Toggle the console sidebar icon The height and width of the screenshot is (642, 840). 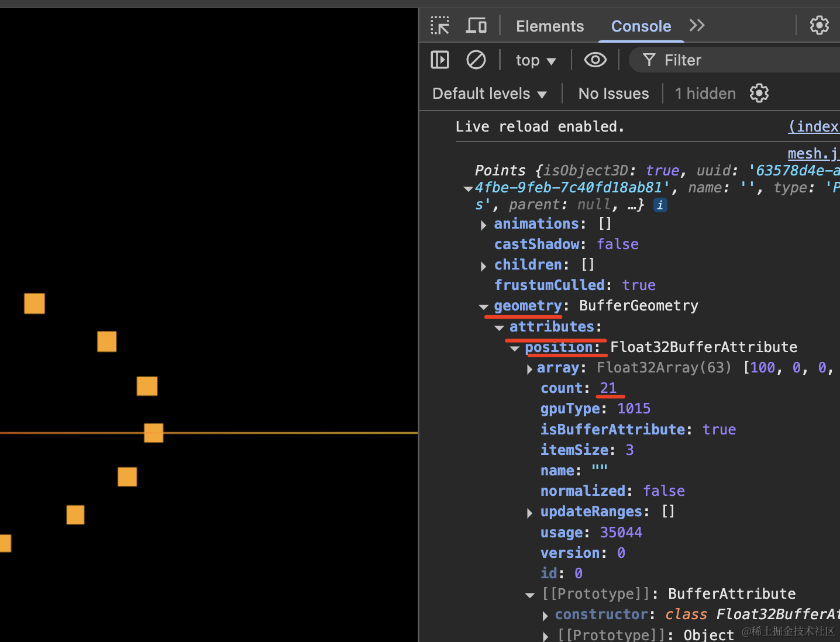[x=440, y=60]
